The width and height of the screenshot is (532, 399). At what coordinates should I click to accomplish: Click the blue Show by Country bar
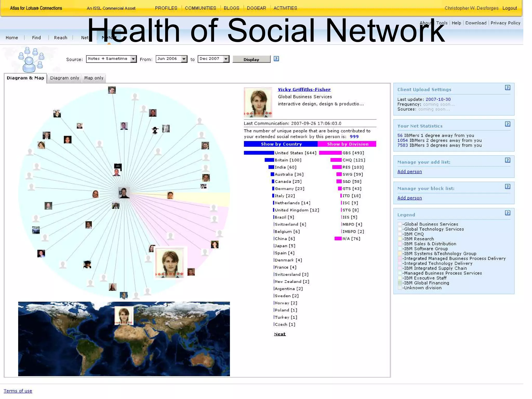(x=281, y=144)
